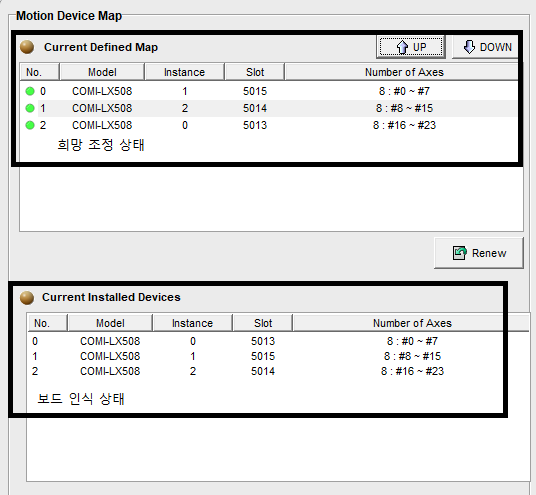Click the DOWN arrow button

coord(486,47)
